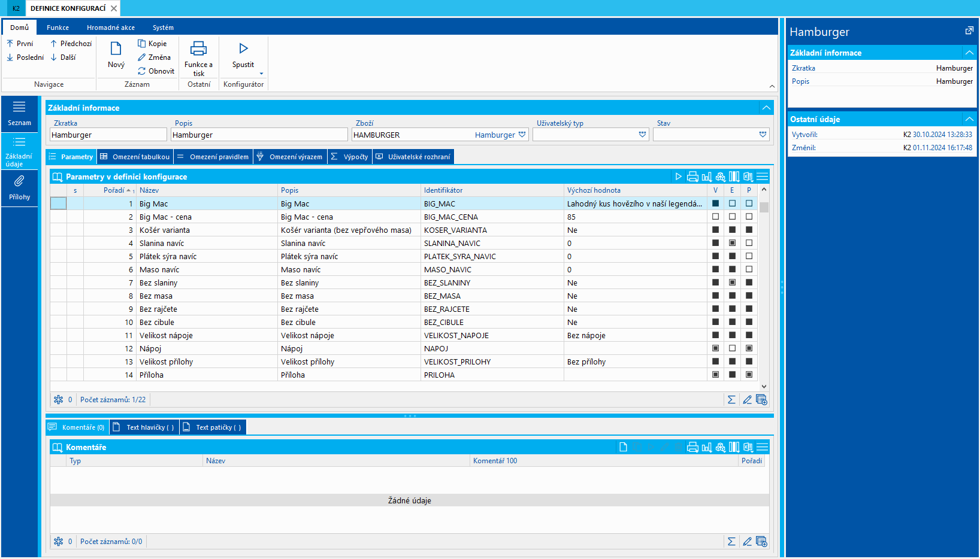This screenshot has height=559, width=980.
Task: Toggle V checkbox for Big Mac row
Action: tap(715, 203)
